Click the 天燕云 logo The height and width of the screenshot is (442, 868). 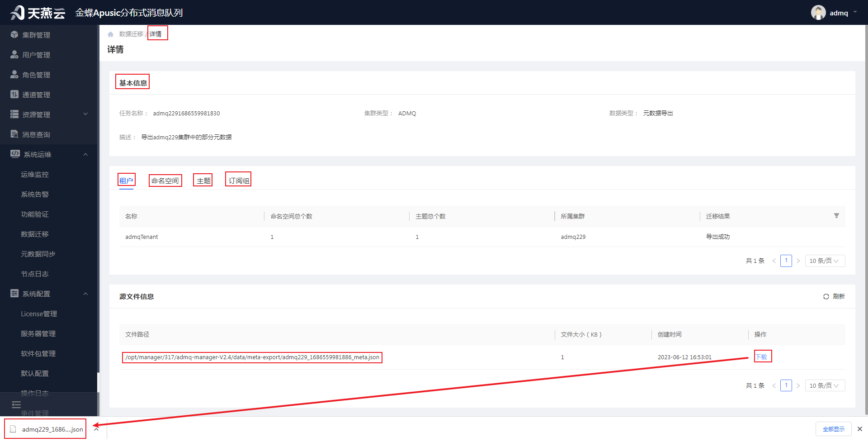(x=38, y=13)
